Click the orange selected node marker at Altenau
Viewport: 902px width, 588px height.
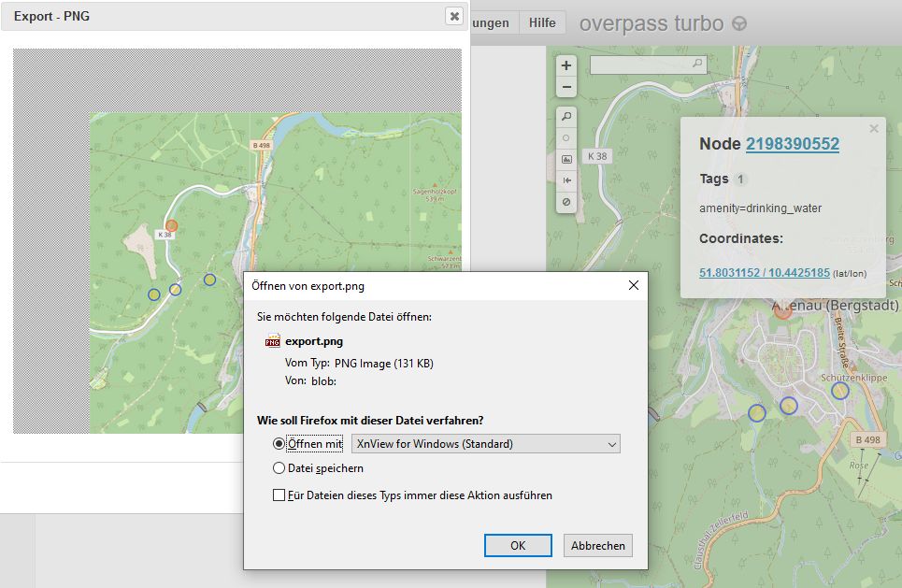[782, 311]
